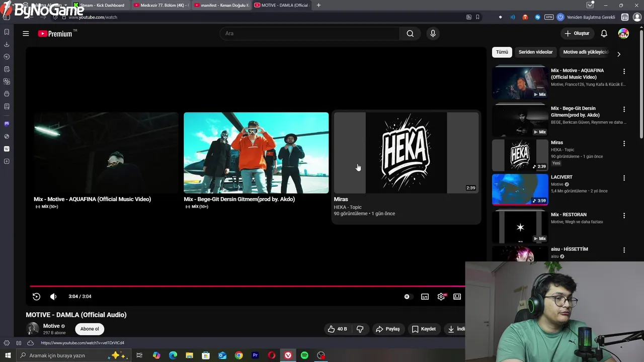Switch to Stream - Kick Dashboard tab
644x362 pixels.
[100, 5]
